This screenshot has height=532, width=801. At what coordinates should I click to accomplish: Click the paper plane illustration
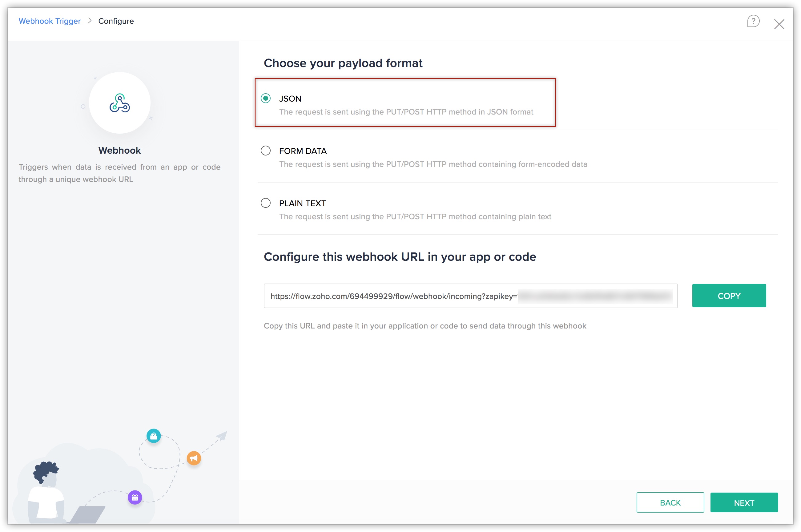222,436
